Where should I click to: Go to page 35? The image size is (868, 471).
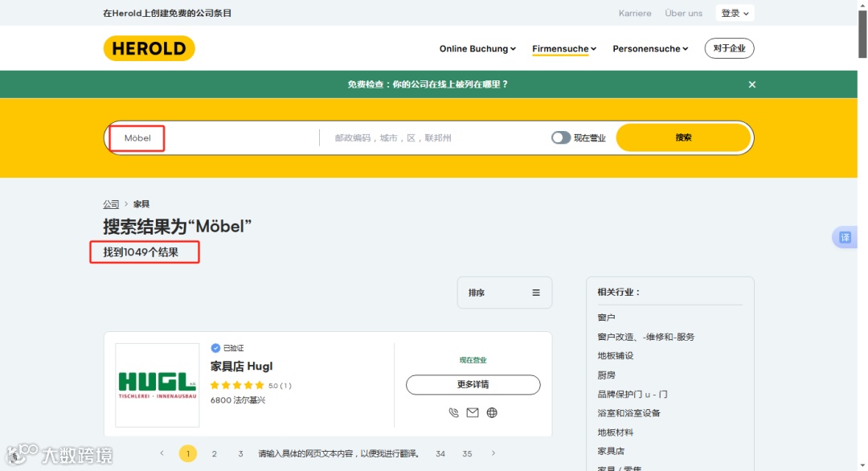click(x=467, y=453)
